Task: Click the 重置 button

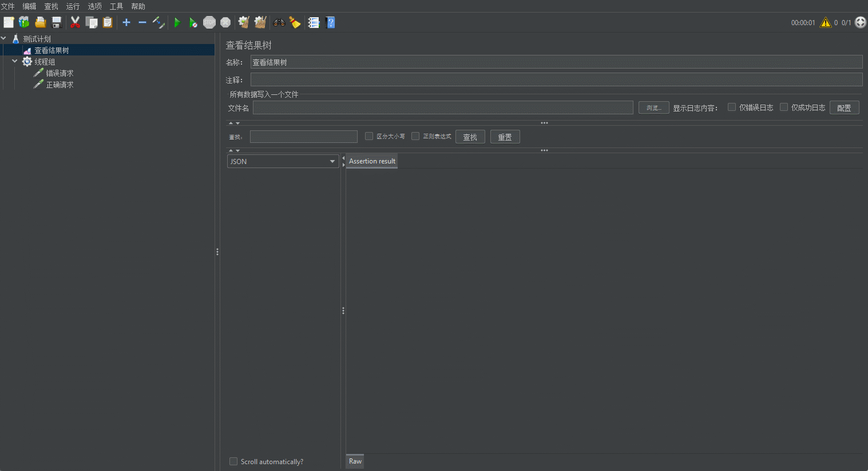Action: pos(505,137)
